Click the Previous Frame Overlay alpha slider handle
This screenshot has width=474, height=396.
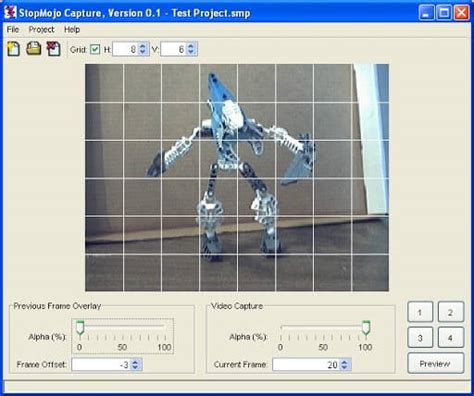pos(80,328)
